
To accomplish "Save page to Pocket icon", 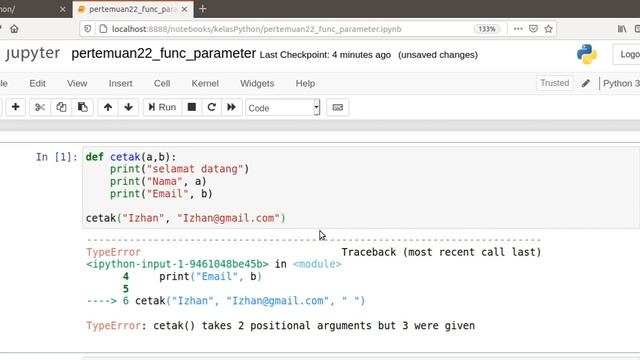I will [533, 29].
